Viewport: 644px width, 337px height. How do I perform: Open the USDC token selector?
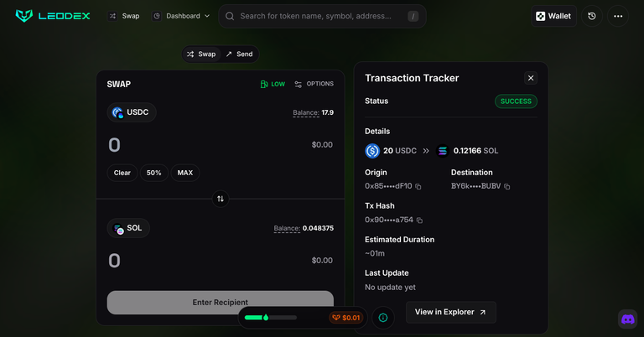tap(132, 112)
